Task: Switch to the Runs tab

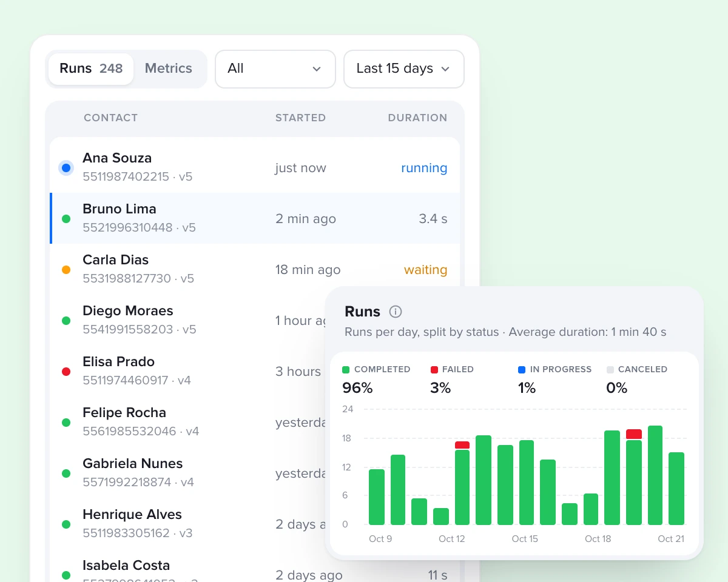Action: (x=91, y=69)
